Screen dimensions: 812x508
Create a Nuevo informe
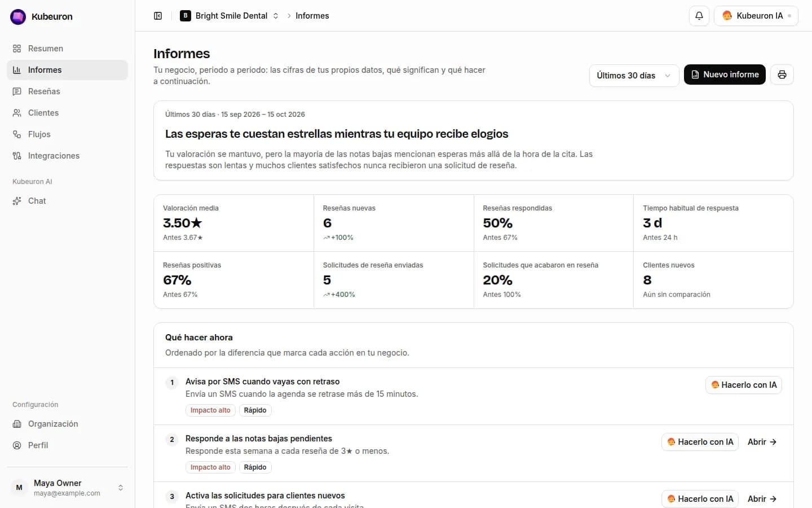click(725, 75)
